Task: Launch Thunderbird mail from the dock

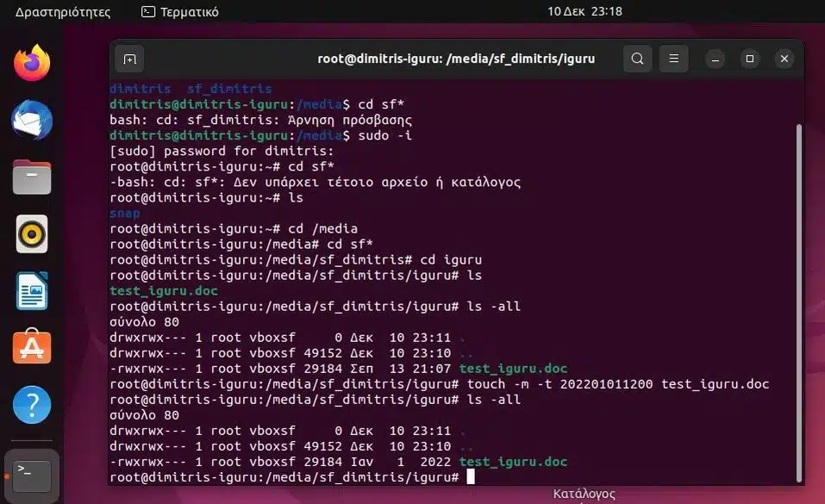Action: (x=32, y=120)
